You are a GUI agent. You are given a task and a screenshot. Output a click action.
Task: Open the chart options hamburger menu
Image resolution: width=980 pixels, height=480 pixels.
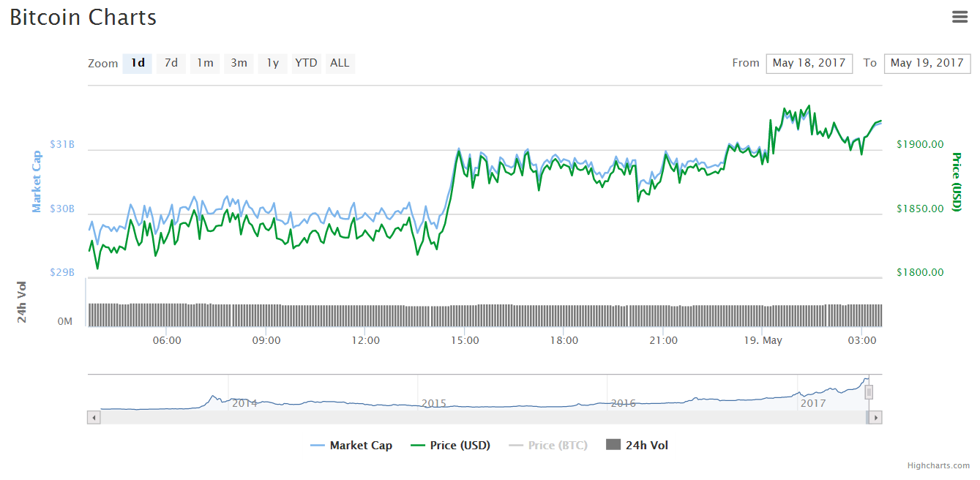[960, 16]
